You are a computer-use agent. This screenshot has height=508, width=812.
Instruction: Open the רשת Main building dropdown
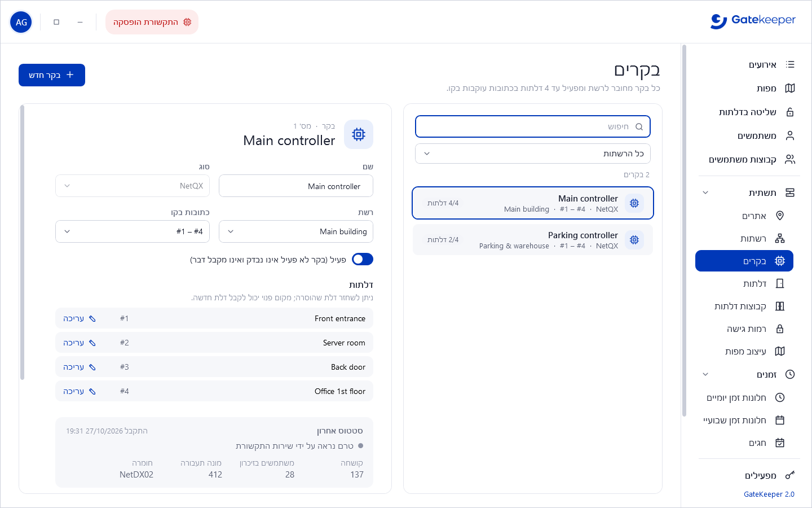296,231
